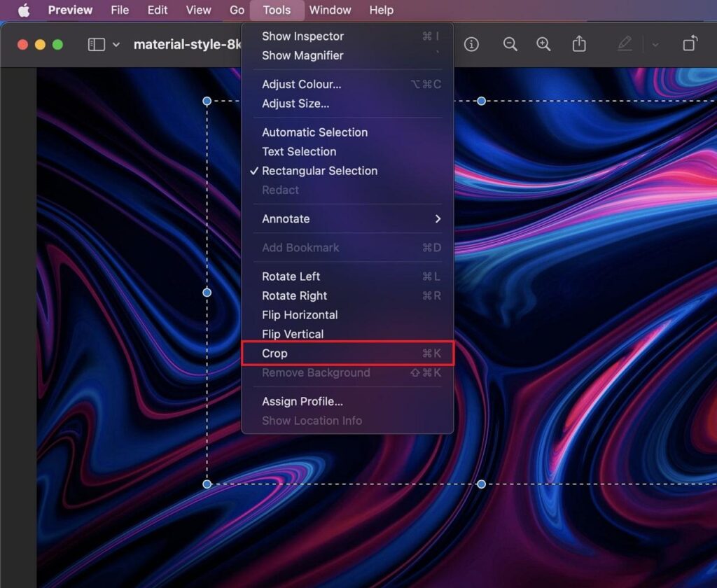
Task: Select Adjust Size… menu item
Action: pyautogui.click(x=347, y=104)
